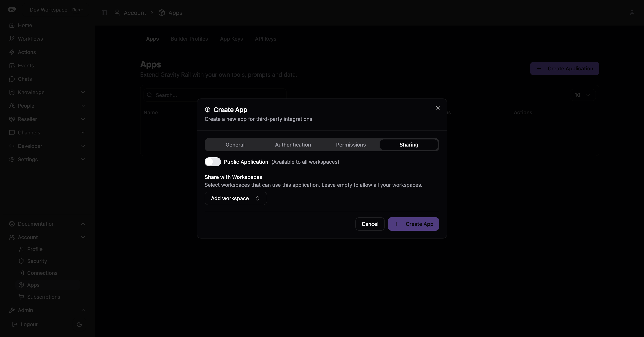644x337 pixels.
Task: Expand the Admin section chevron
Action: (x=83, y=310)
